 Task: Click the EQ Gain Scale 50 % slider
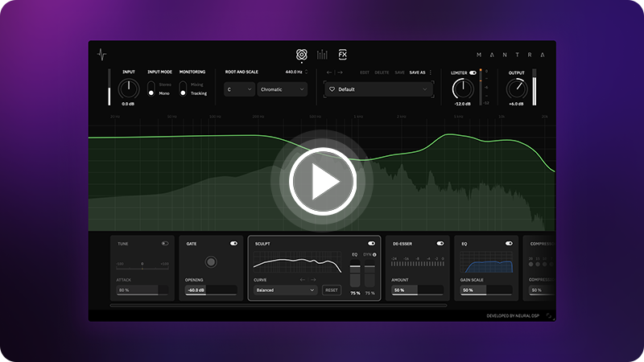click(486, 290)
